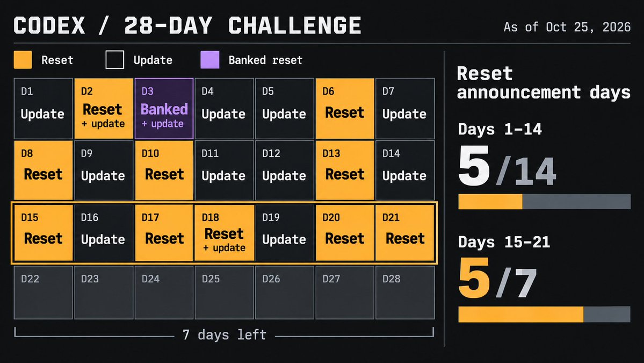
Task: Click the D14 Update tile
Action: click(x=405, y=170)
